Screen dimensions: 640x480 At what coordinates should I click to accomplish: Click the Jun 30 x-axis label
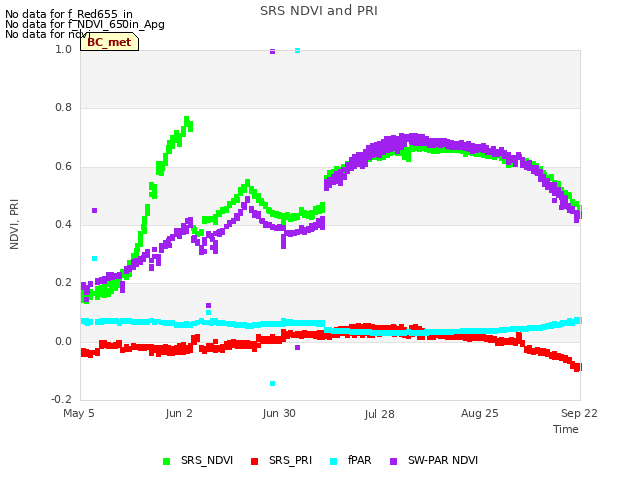click(x=279, y=413)
